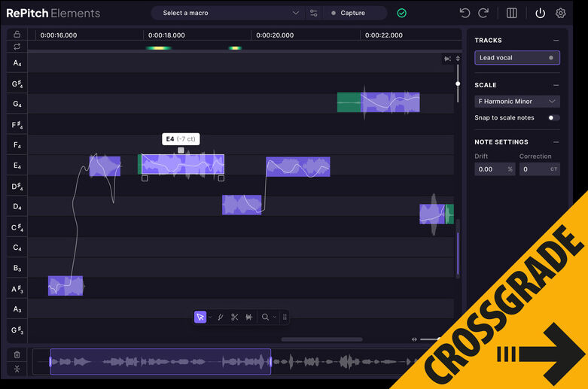This screenshot has width=588, height=389.
Task: Click the horizontal zoom arrows icon
Action: pos(414,339)
